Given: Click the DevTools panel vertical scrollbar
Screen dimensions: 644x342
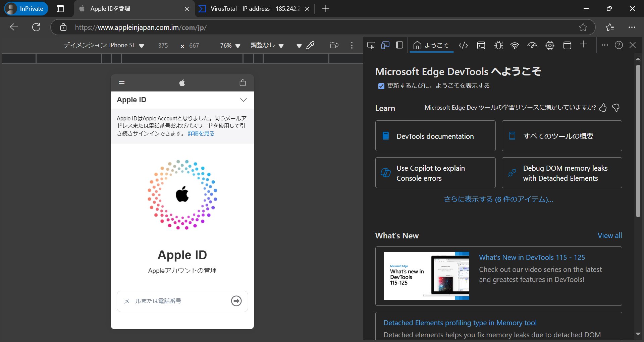Looking at the screenshot, I should click(638, 141).
